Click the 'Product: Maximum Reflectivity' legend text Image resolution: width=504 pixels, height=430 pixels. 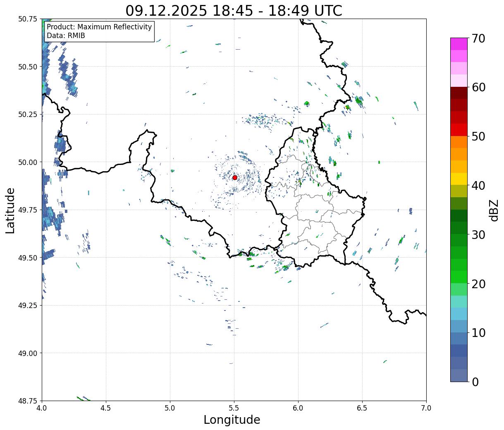(x=99, y=27)
